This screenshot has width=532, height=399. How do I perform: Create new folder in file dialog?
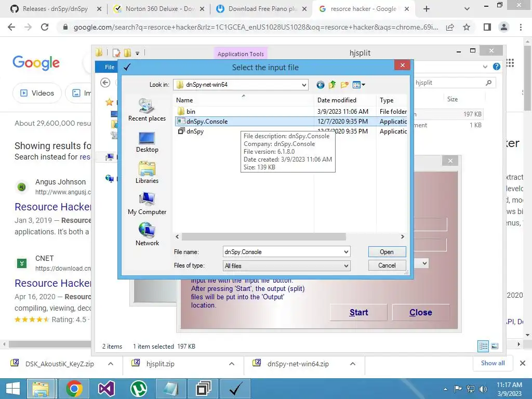click(x=344, y=85)
